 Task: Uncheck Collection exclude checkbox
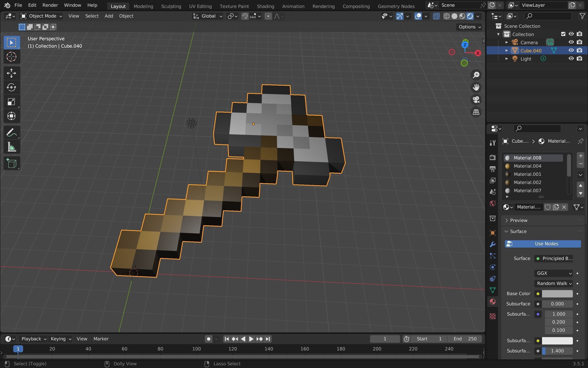point(563,34)
